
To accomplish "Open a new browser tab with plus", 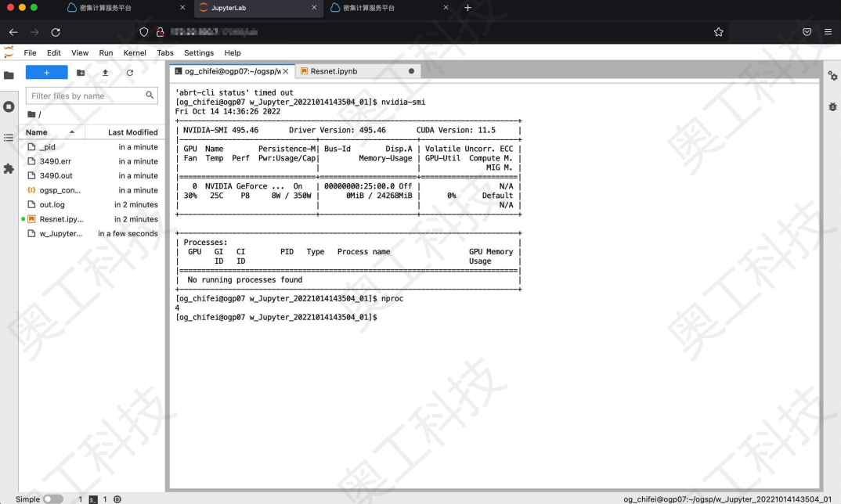I will pos(467,8).
